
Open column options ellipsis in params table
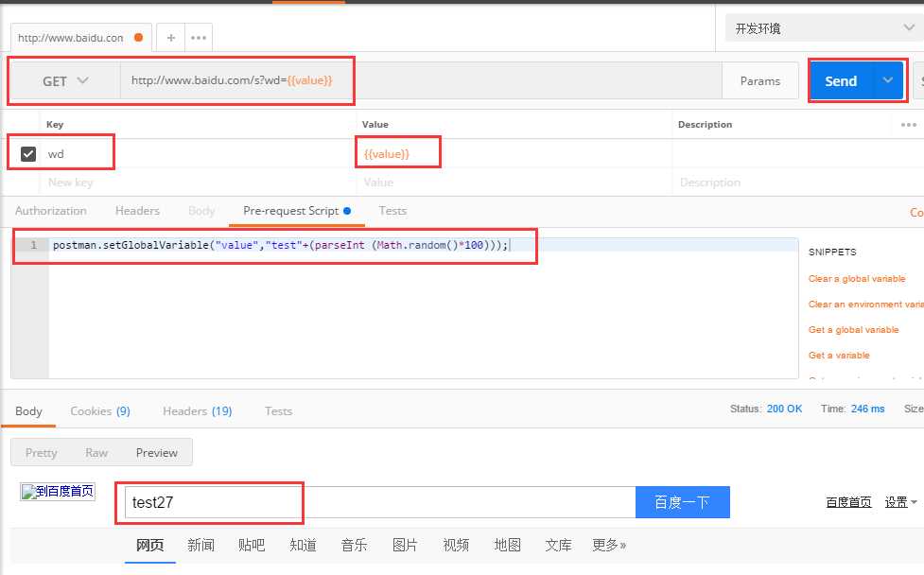(x=909, y=124)
